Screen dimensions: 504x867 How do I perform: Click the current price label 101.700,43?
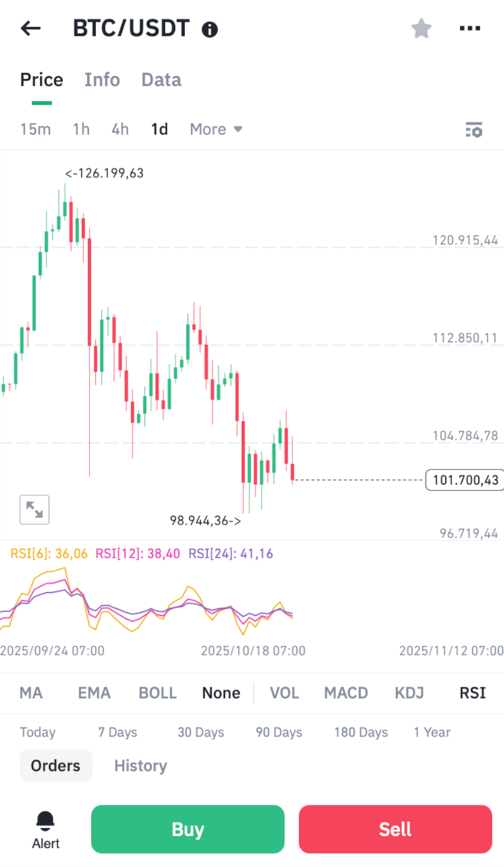[465, 480]
